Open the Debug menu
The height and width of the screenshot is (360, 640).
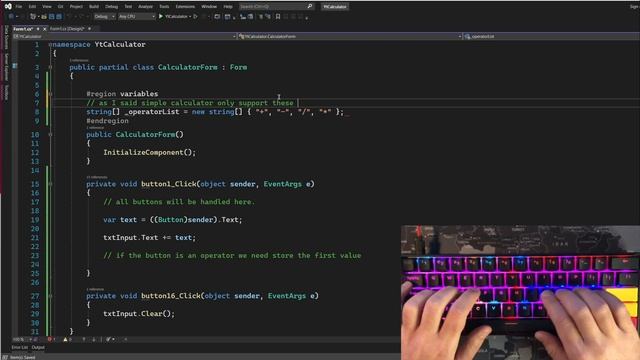[x=111, y=7]
